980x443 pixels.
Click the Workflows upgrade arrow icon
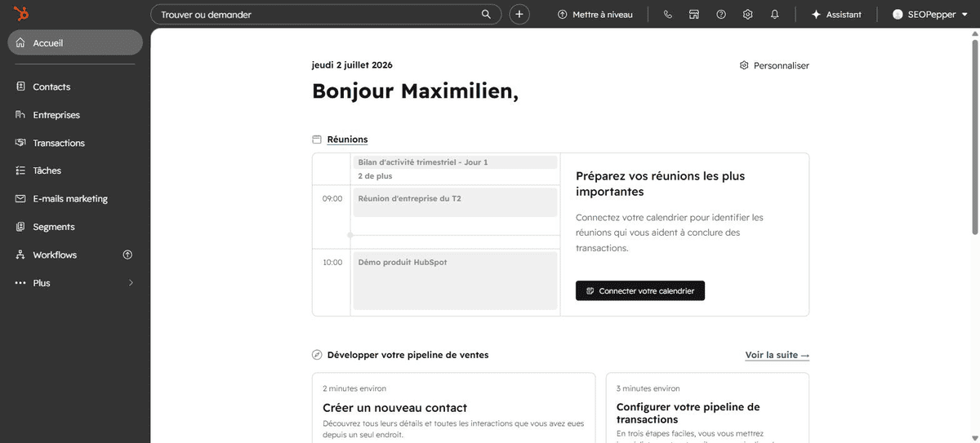[127, 255]
